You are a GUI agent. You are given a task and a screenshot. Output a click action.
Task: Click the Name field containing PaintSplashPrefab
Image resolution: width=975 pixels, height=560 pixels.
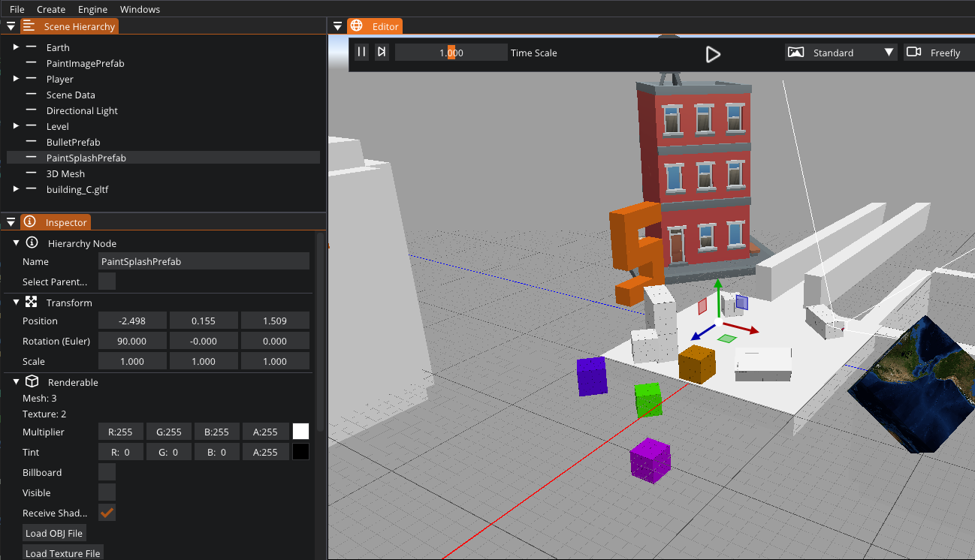204,261
